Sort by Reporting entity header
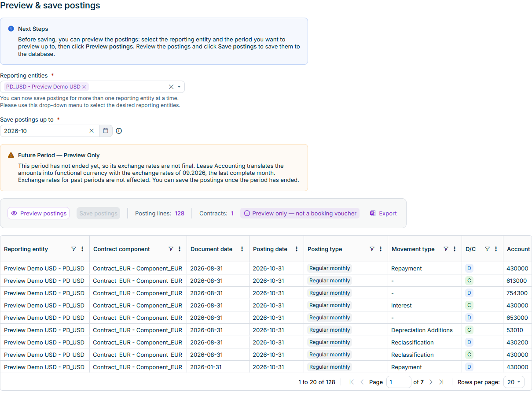The image size is (532, 396). pos(26,249)
